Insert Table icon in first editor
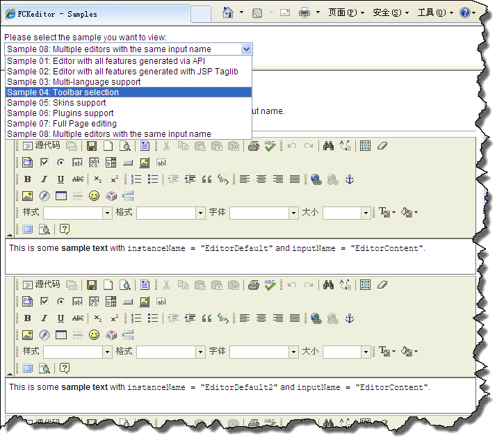Viewport: 504px width, 447px height. 61,196
